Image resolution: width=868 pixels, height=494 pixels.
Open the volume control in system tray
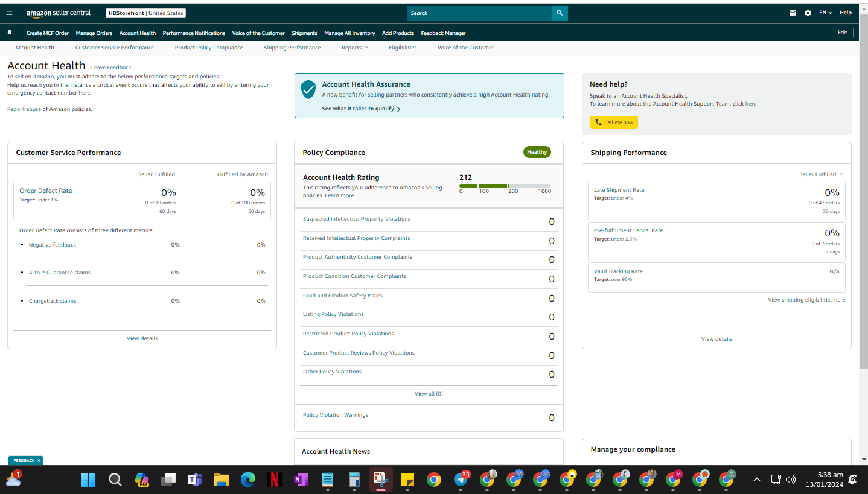pos(791,480)
